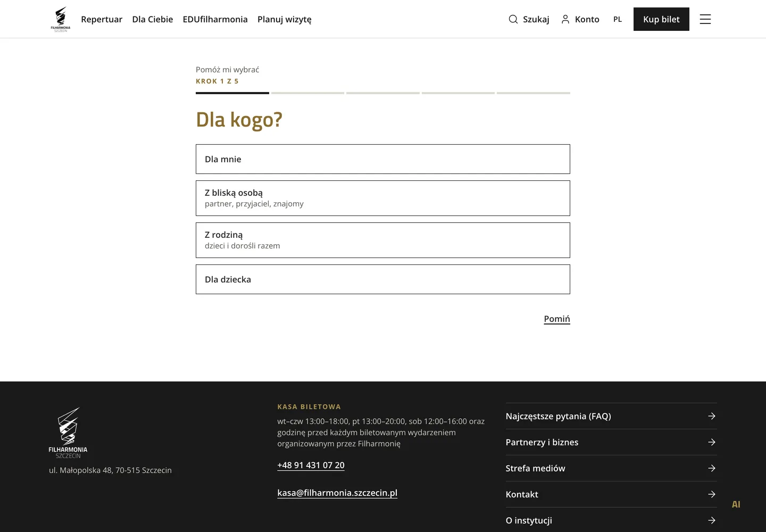Click the Filharmonia Szczecin logo in header

(61, 19)
